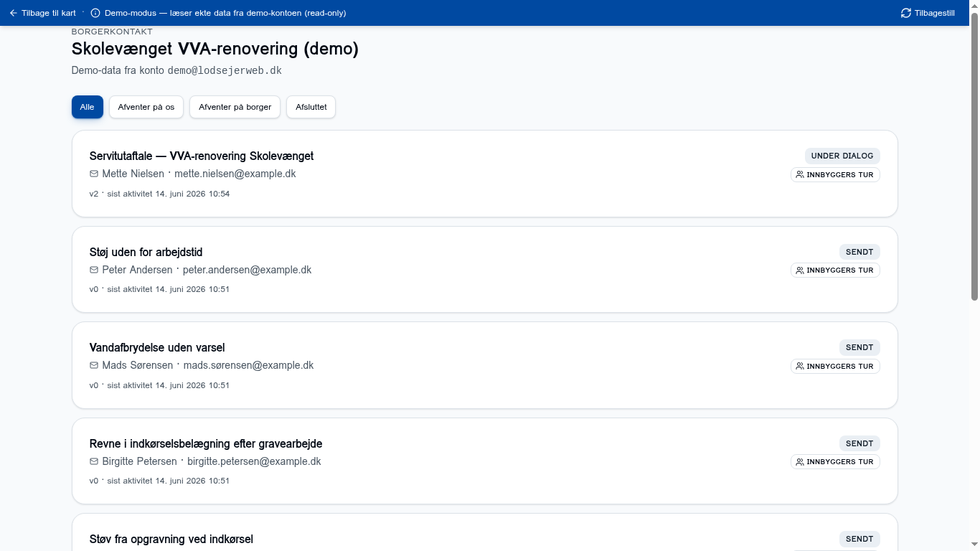Filter by Afventer på borger

click(235, 107)
